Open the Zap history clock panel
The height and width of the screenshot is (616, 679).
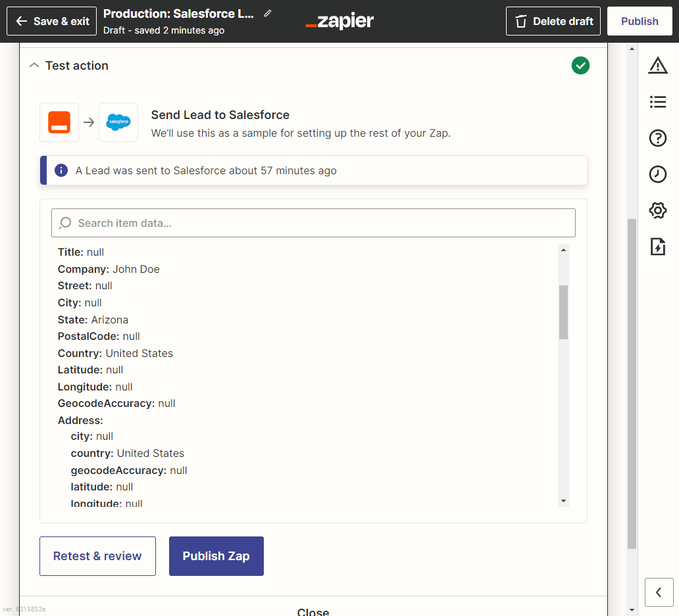658,174
